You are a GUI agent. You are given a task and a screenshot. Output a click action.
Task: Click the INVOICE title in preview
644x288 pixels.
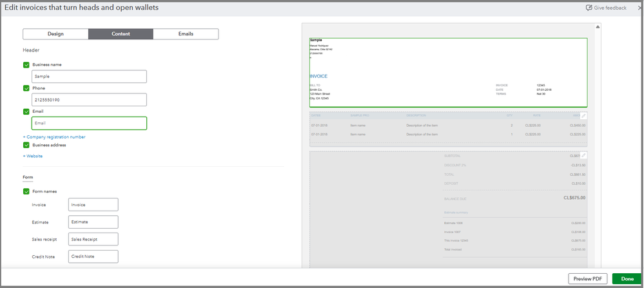pyautogui.click(x=318, y=76)
